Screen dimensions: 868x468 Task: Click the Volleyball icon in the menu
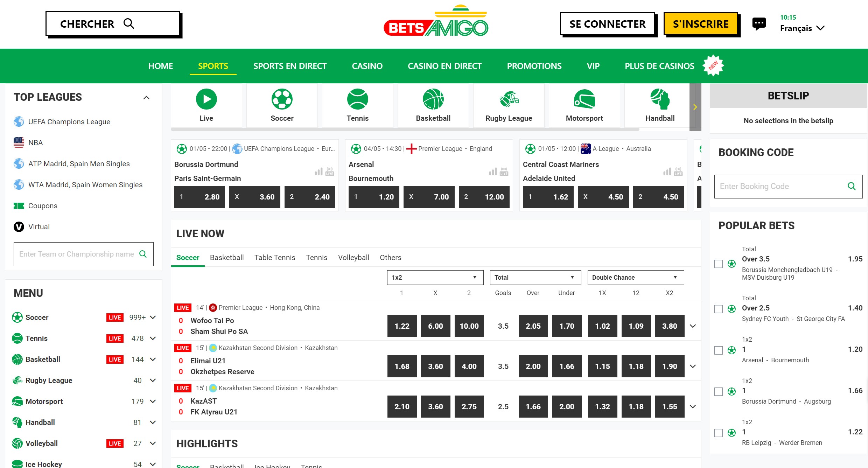17,443
